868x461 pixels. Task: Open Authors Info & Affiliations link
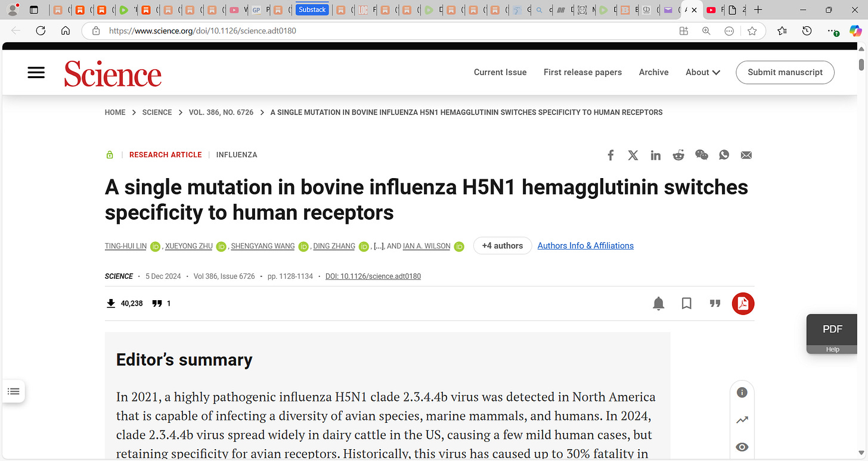(585, 245)
